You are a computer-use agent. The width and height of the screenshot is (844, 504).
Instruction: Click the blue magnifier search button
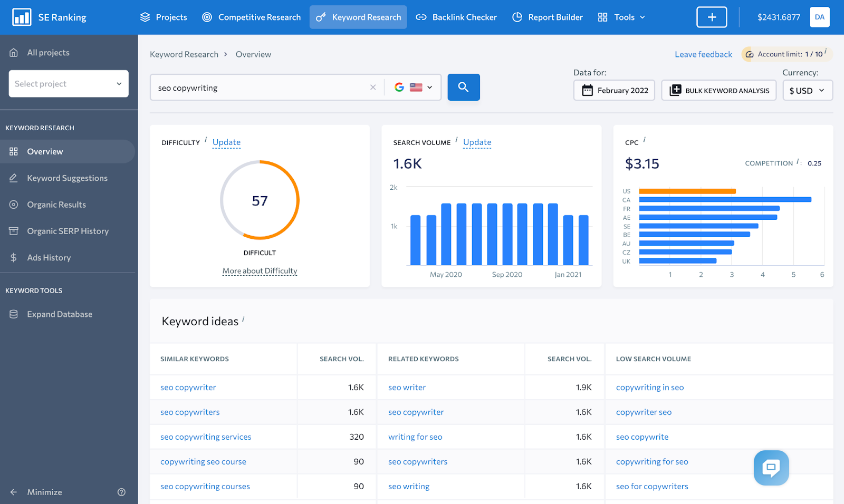point(463,87)
